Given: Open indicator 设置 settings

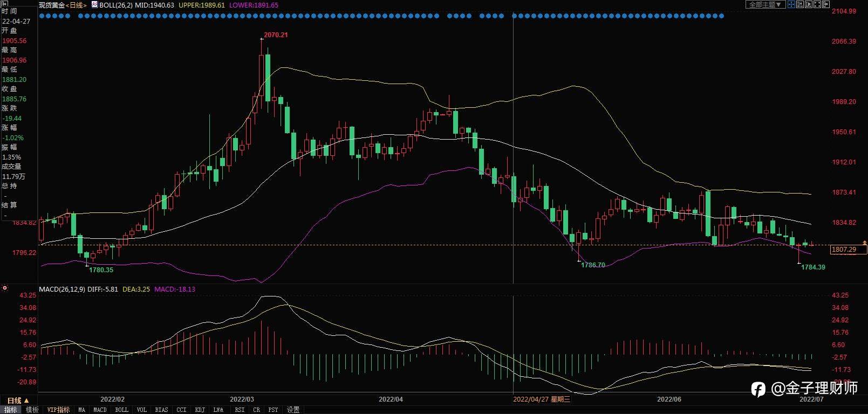Looking at the screenshot, I should (293, 410).
